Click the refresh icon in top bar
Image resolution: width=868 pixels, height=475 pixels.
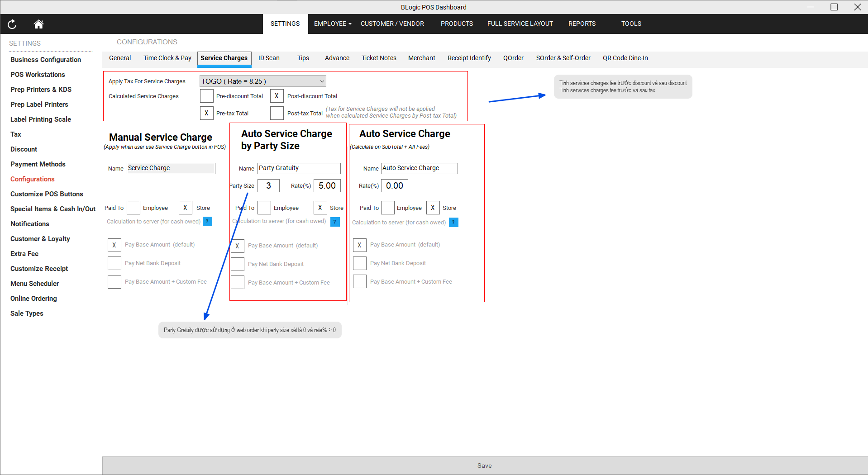pos(12,24)
